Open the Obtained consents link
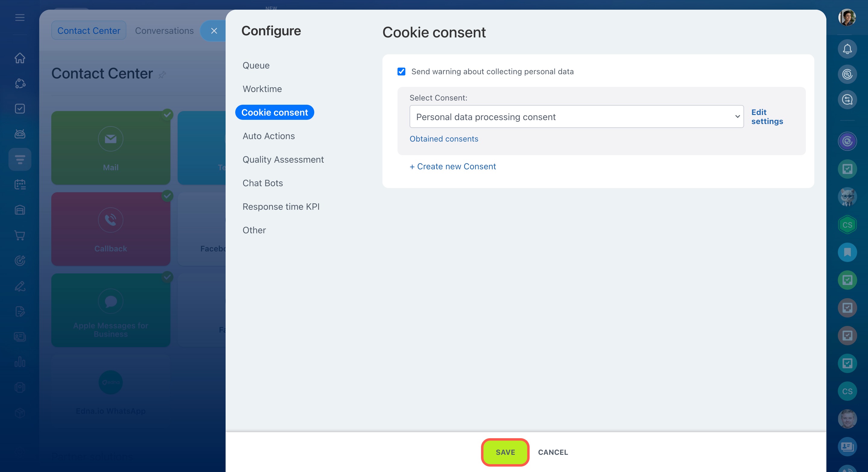This screenshot has height=472, width=868. (443, 139)
